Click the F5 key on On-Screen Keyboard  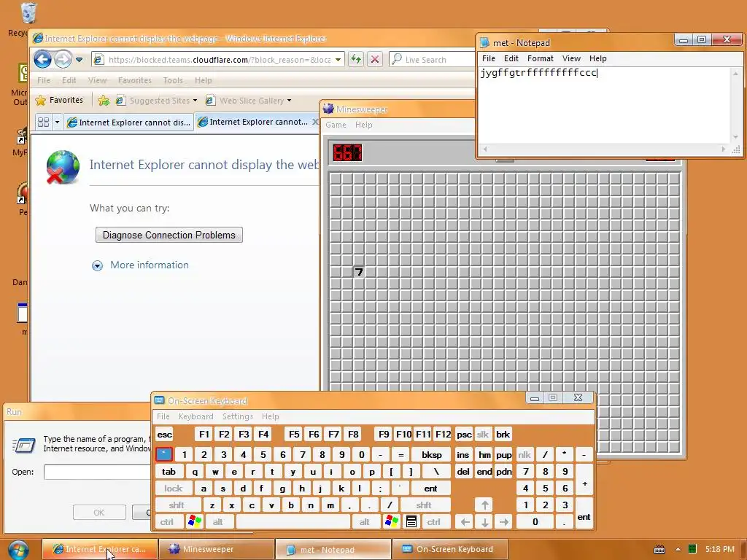tap(294, 435)
